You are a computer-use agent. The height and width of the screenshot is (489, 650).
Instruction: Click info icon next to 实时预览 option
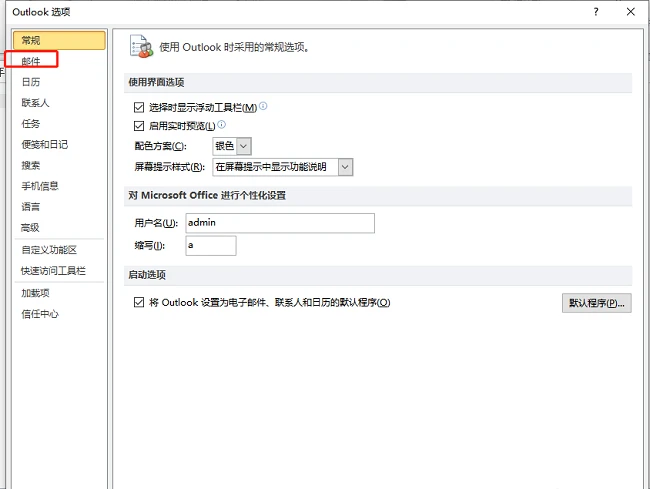(222, 124)
